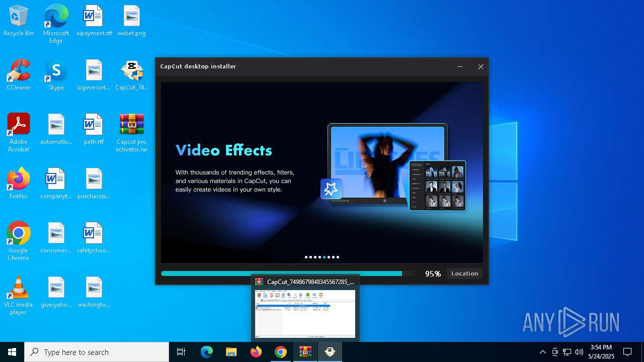Image resolution: width=644 pixels, height=362 pixels.
Task: Click the Type here to search box
Action: [97, 352]
